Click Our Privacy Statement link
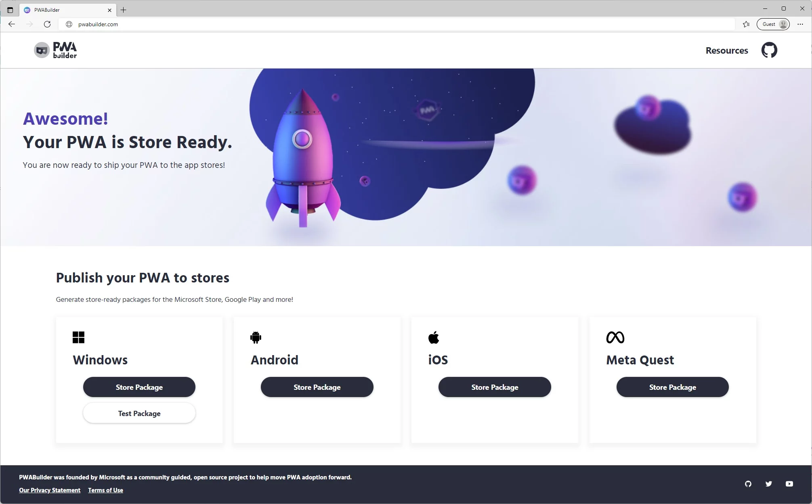This screenshot has width=812, height=504. pos(49,489)
